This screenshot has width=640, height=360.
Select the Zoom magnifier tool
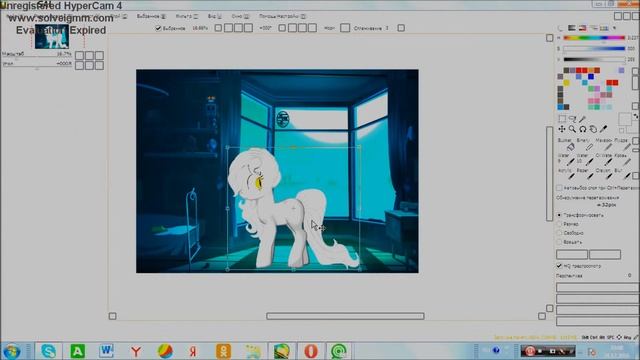point(572,129)
